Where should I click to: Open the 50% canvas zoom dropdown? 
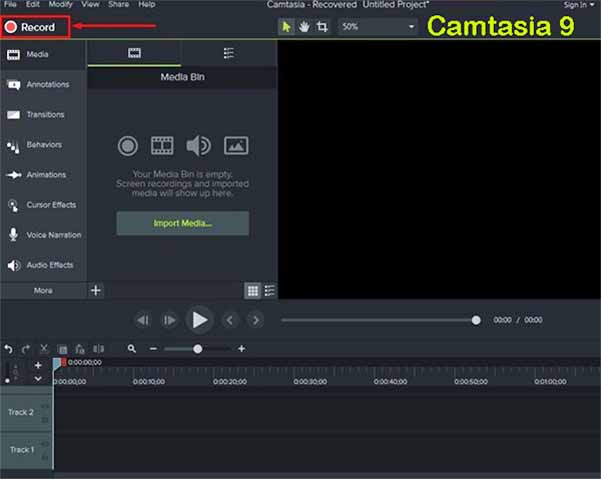click(378, 27)
